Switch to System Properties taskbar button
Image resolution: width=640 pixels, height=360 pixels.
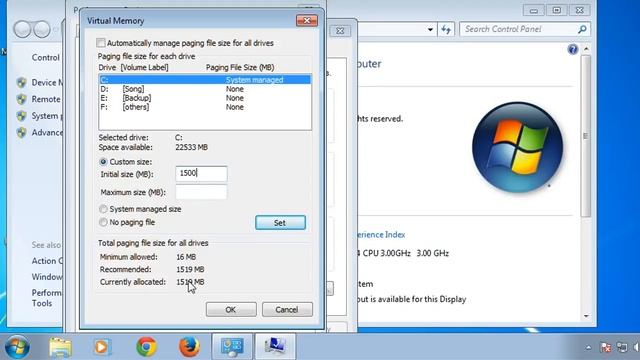[x=275, y=347]
